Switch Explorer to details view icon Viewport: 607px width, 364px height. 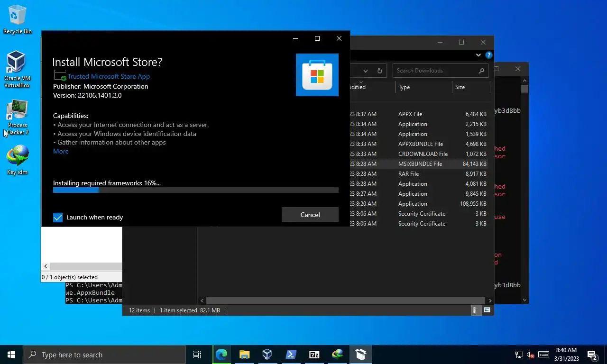(x=476, y=310)
